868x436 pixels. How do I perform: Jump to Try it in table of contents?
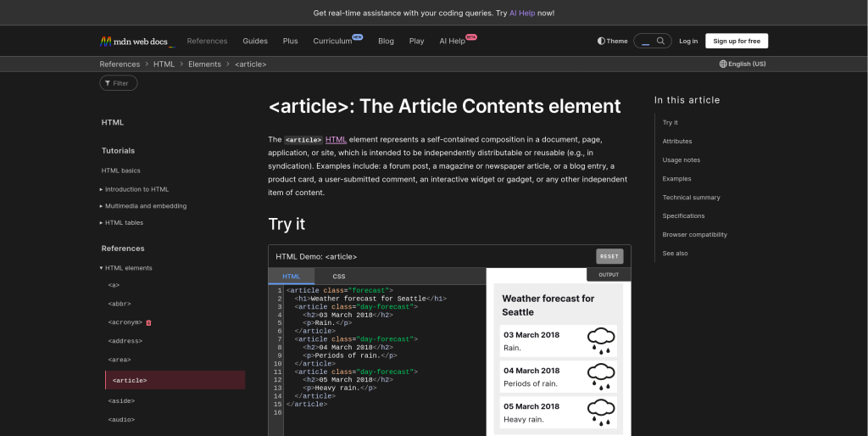click(x=670, y=122)
